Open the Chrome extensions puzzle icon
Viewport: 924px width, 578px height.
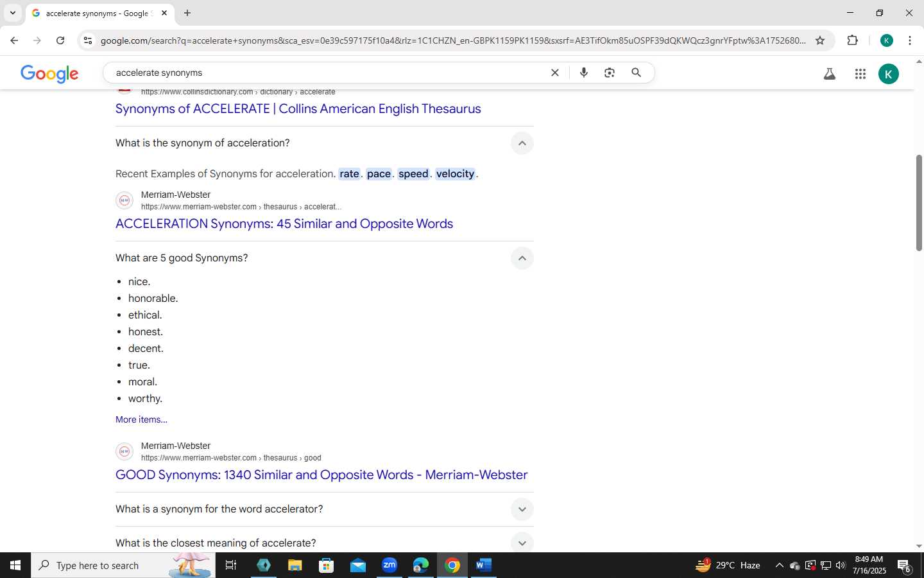click(852, 40)
